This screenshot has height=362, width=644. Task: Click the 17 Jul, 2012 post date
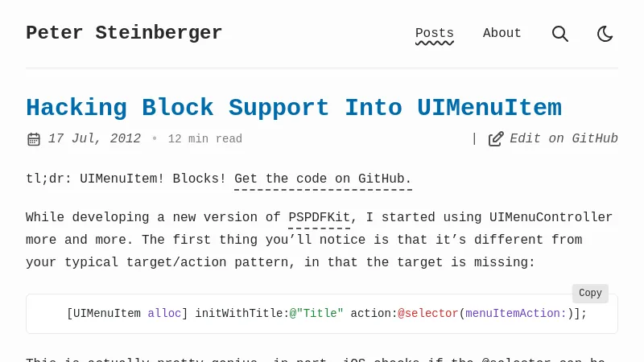pos(94,138)
